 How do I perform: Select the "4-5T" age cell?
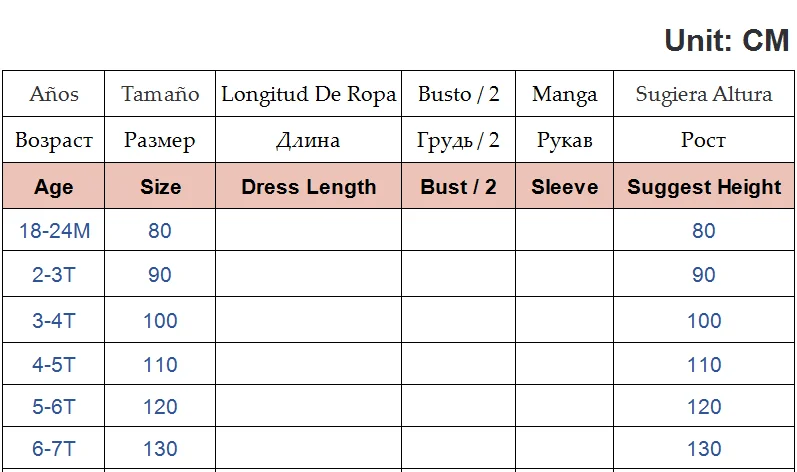[x=54, y=364]
